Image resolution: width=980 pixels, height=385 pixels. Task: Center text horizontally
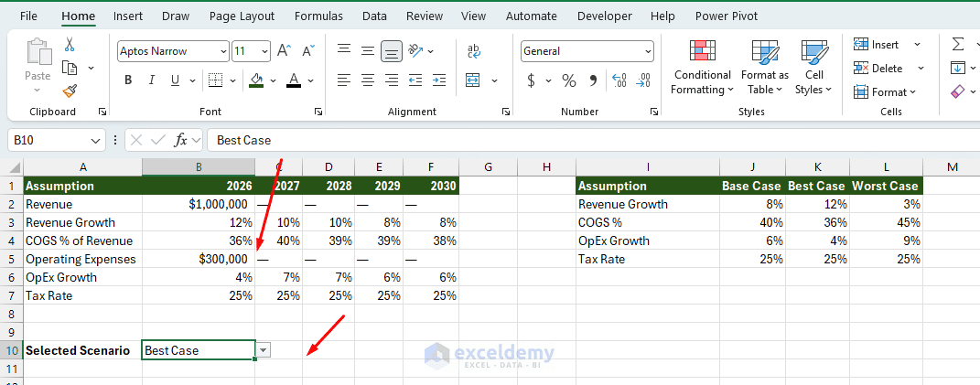[x=368, y=80]
